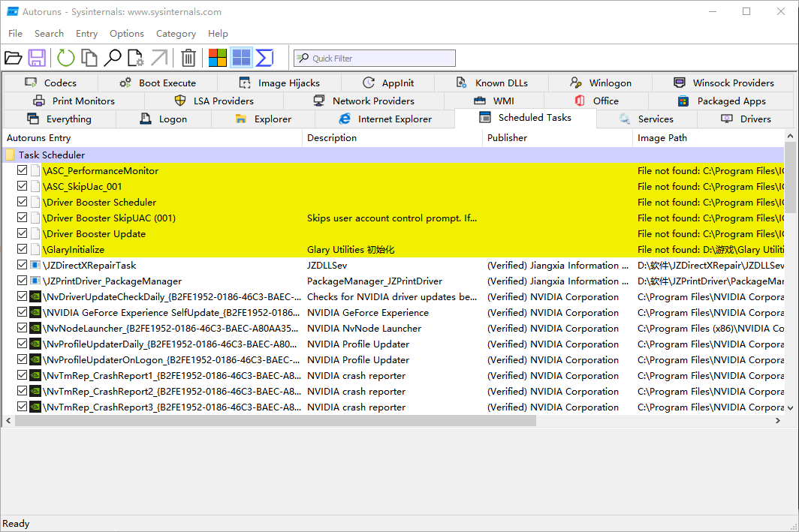
Task: Open the Search menu
Action: click(x=49, y=34)
